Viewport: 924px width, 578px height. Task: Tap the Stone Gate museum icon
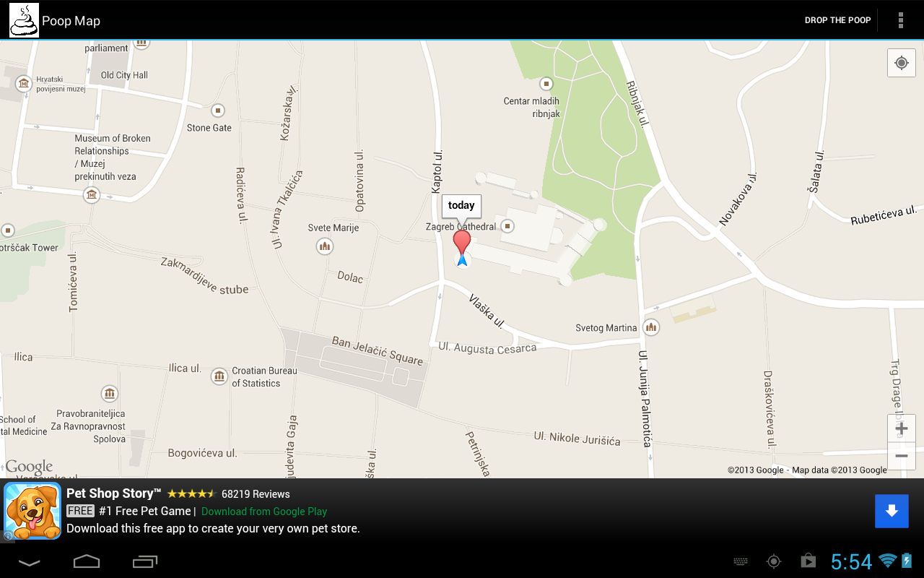click(217, 112)
